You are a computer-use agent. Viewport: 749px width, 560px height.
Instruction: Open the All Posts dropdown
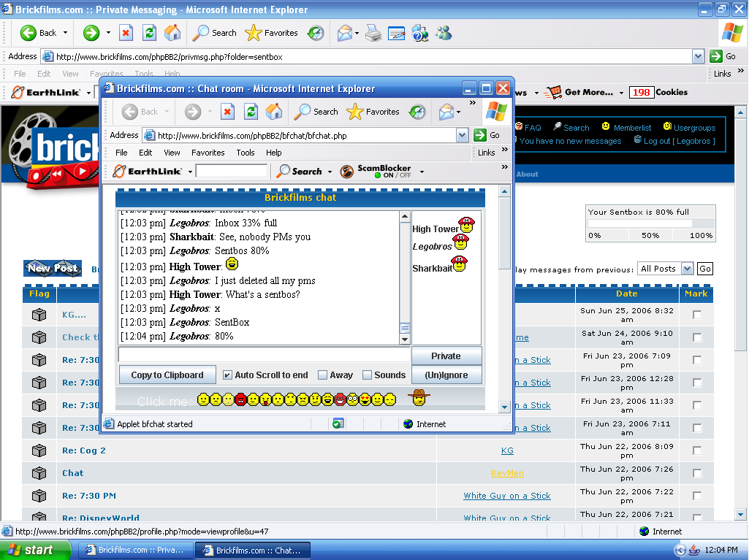pos(686,269)
